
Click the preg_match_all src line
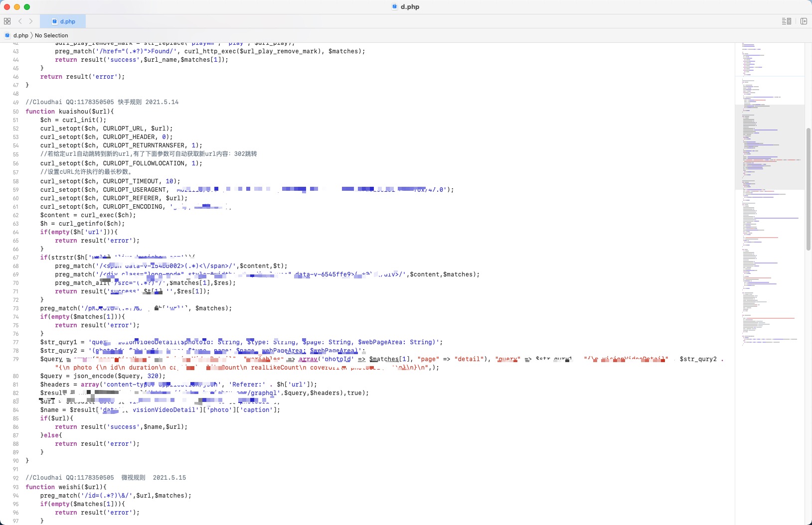pyautogui.click(x=145, y=283)
